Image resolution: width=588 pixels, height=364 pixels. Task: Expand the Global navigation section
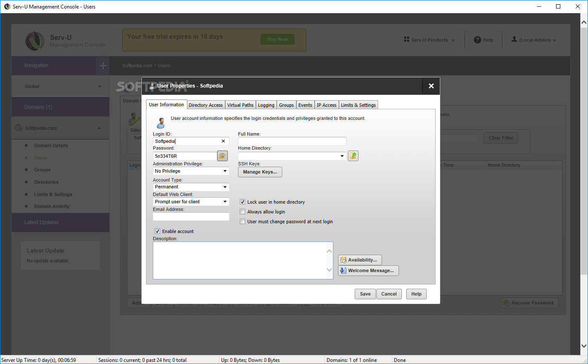click(x=100, y=86)
